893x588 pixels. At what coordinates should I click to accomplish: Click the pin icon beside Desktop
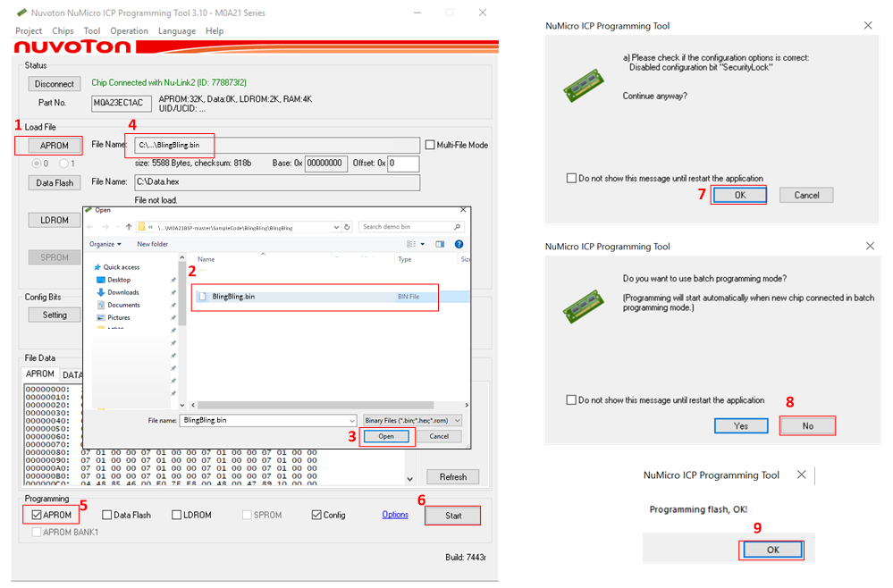173,280
